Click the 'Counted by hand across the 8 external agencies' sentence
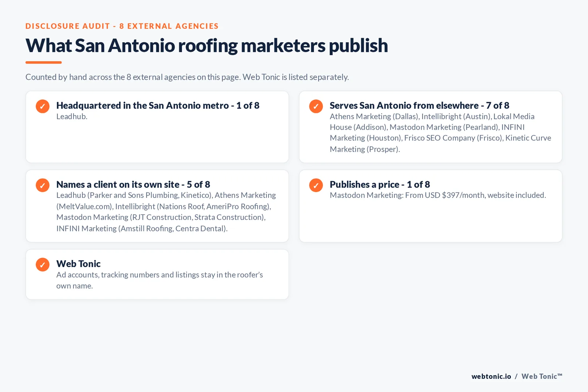This screenshot has width=588, height=392. [x=187, y=77]
